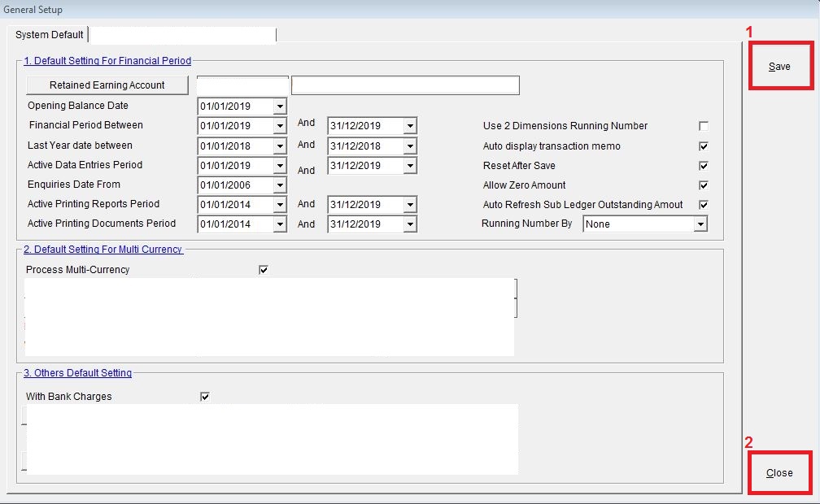Uncheck Process Multi-Currency checkbox
Viewport: 820px width, 504px height.
264,270
